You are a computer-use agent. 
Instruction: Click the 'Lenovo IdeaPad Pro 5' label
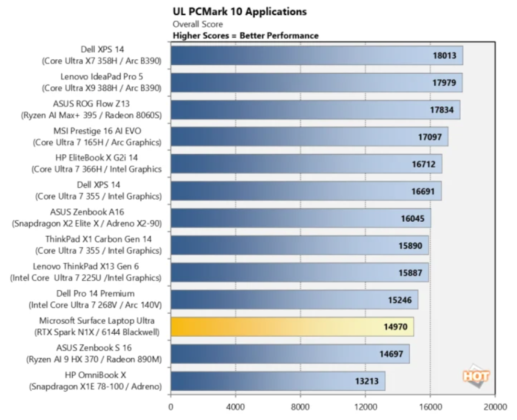[x=102, y=77]
